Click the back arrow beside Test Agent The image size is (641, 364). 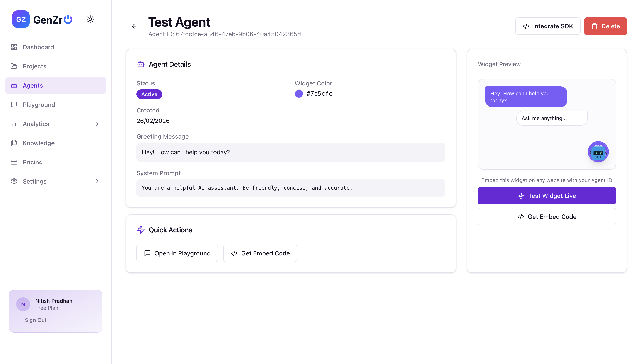(x=134, y=26)
